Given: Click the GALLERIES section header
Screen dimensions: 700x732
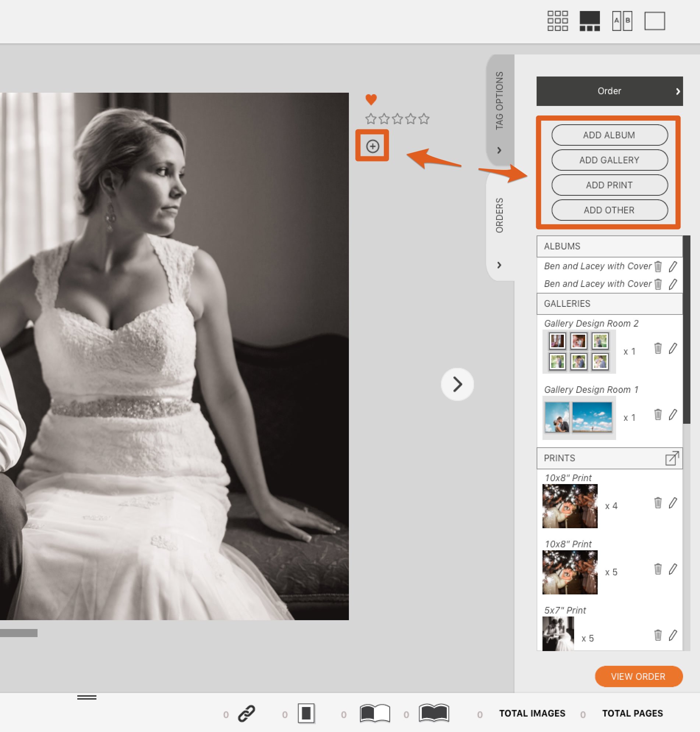Looking at the screenshot, I should point(609,303).
